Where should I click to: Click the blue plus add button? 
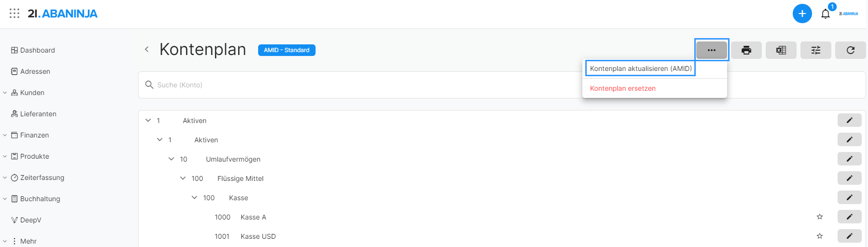[802, 14]
